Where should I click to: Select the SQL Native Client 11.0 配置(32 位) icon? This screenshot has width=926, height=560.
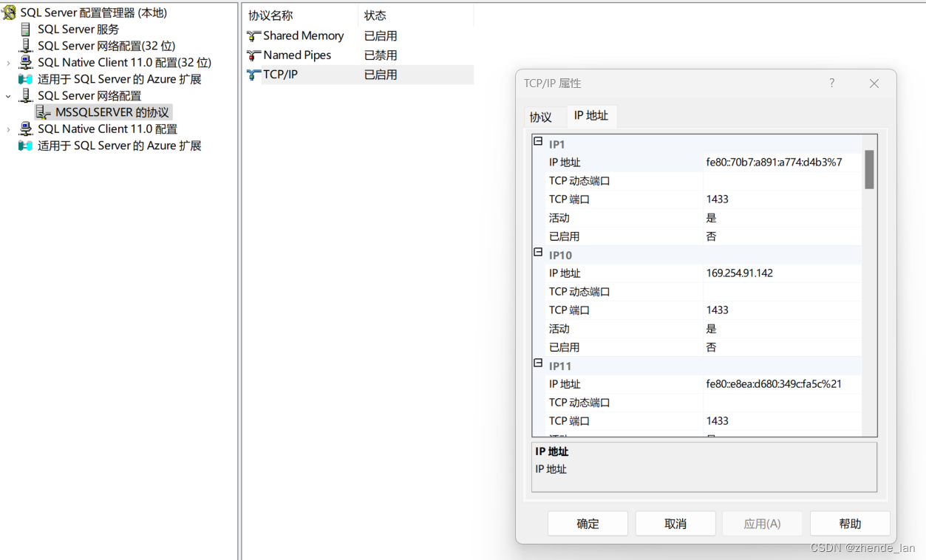(x=24, y=62)
